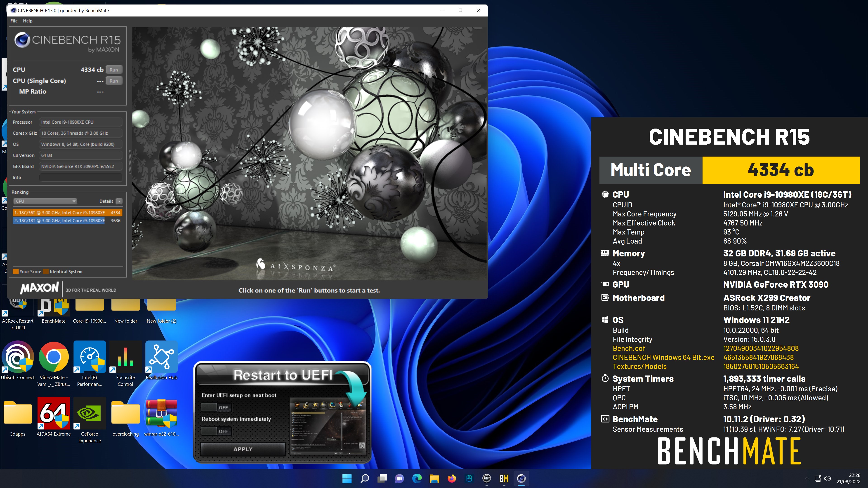Open winrar-x32-610 installer icon
Screen dimensions: 868x488
(161, 417)
